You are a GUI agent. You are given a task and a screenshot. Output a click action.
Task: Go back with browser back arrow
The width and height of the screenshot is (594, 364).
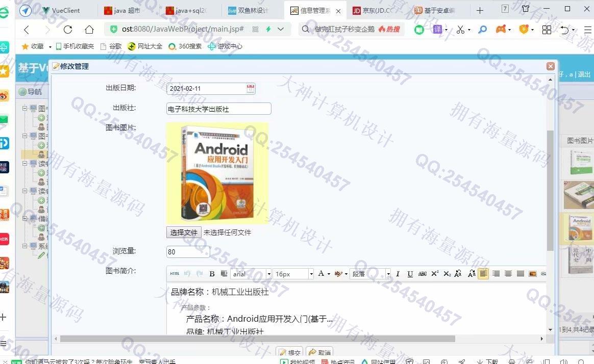(26, 29)
